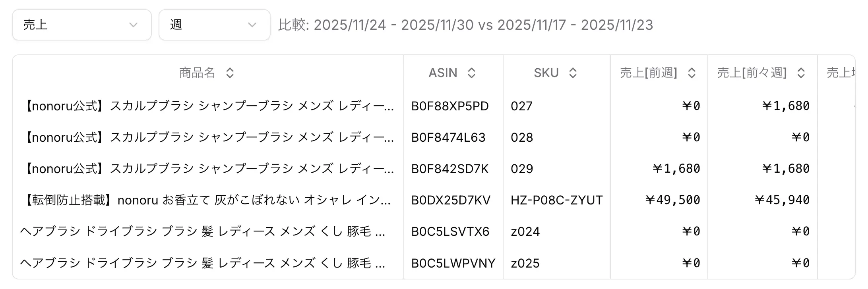868x289 pixels.
Task: Toggle sort direction on the SKU header
Action: pyautogui.click(x=572, y=73)
